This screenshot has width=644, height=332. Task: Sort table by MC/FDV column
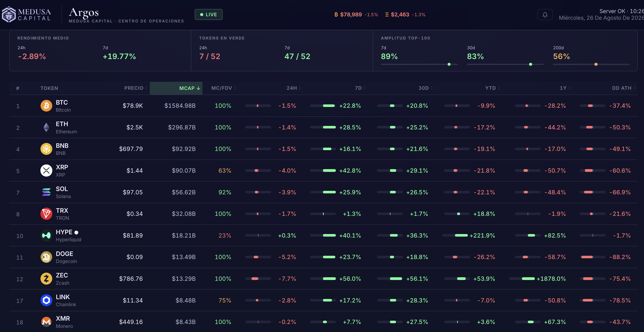point(224,88)
